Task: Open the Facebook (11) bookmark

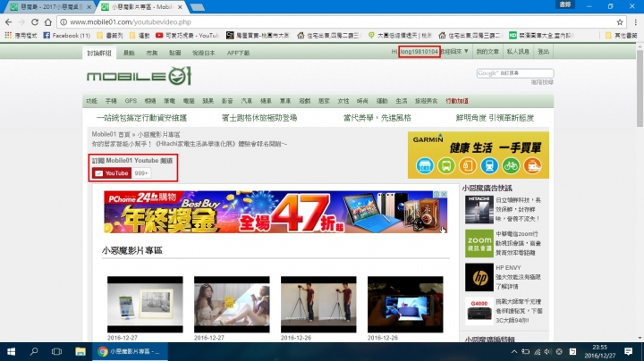Action: point(67,35)
